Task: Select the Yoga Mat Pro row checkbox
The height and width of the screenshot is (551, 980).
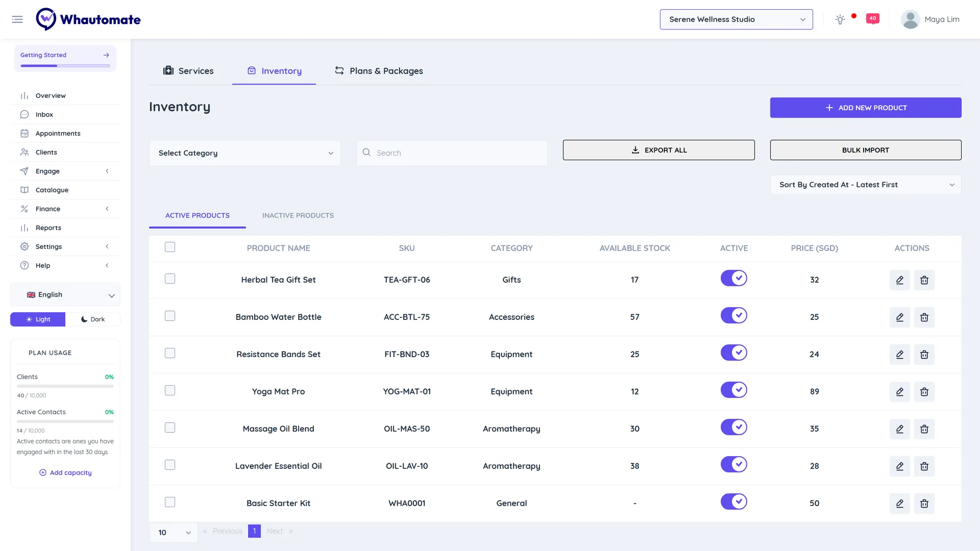Action: tap(170, 390)
